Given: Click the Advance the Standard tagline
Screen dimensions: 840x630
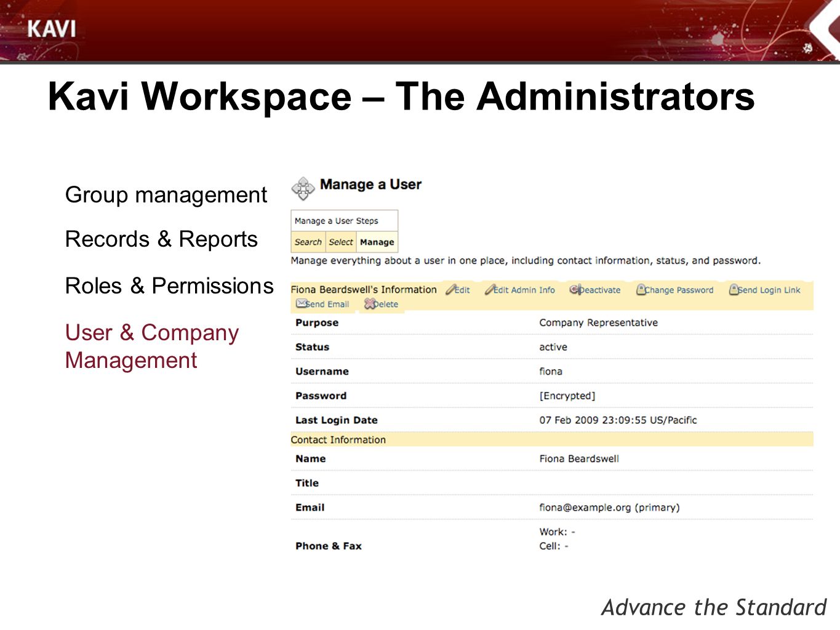Looking at the screenshot, I should [x=714, y=607].
